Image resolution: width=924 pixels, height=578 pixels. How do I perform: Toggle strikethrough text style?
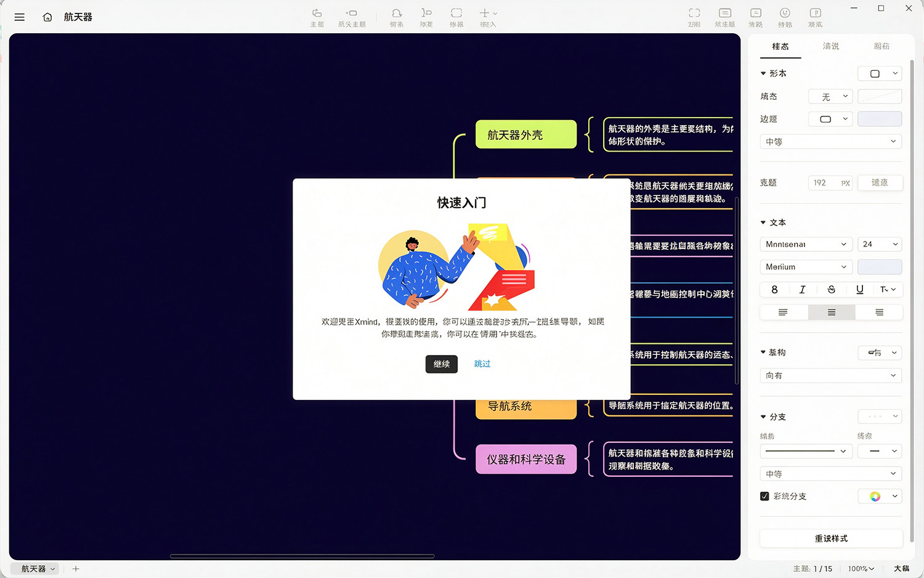[x=831, y=290]
